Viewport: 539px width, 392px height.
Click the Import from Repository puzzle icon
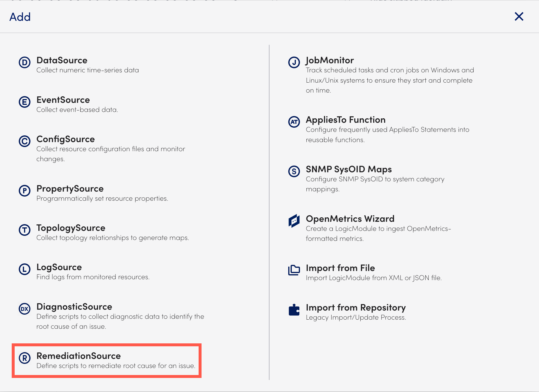point(294,310)
